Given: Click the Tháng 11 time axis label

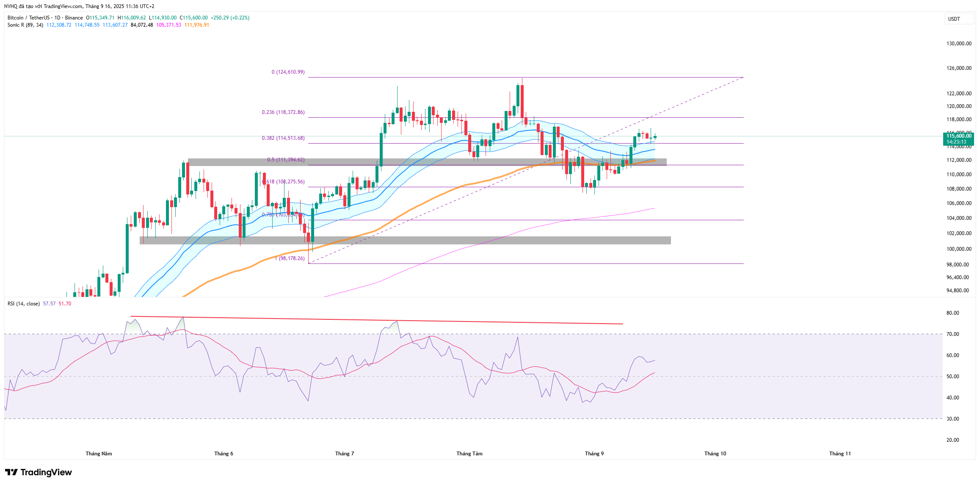Looking at the screenshot, I should [840, 454].
